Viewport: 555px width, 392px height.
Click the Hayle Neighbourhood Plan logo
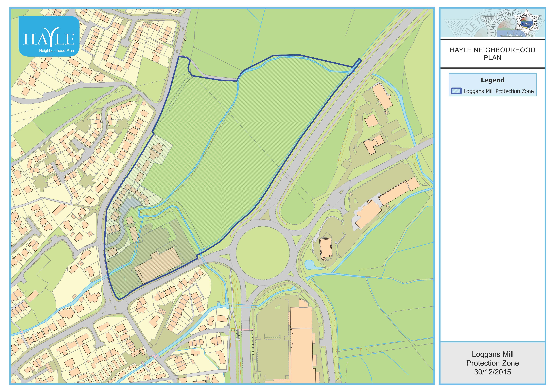point(49,36)
